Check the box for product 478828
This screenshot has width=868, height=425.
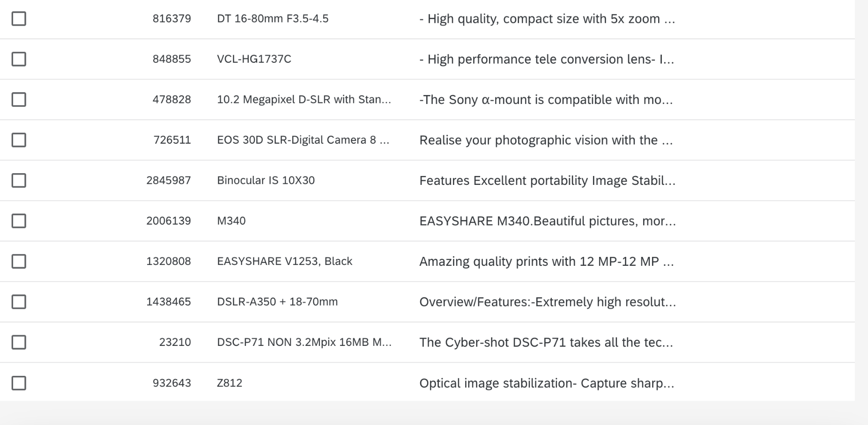click(18, 99)
